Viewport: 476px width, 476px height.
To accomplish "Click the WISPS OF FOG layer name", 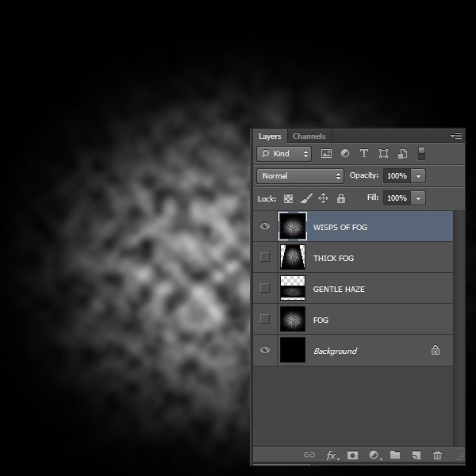I will 340,228.
